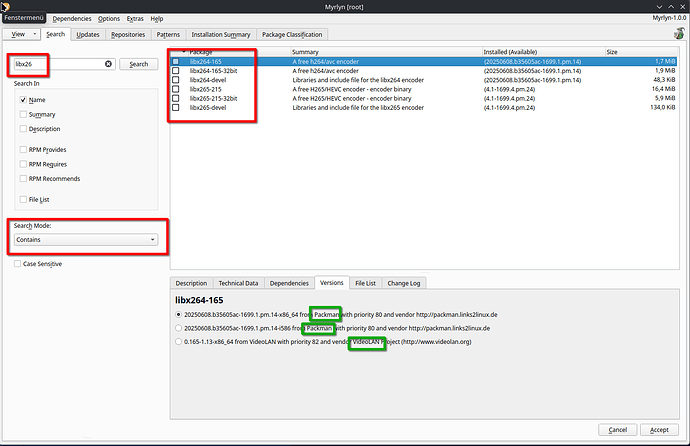The width and height of the screenshot is (690, 446).
Task: Select the Packman i586 version radio button
Action: click(x=178, y=328)
